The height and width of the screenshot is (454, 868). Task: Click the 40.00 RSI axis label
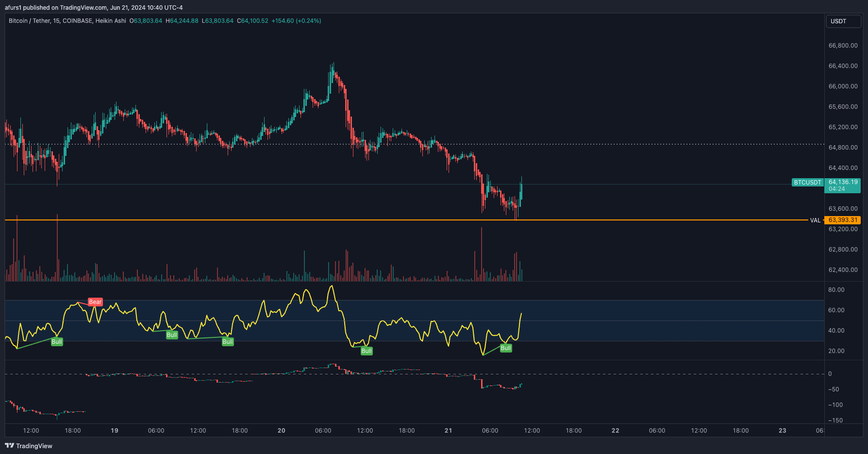(836, 331)
